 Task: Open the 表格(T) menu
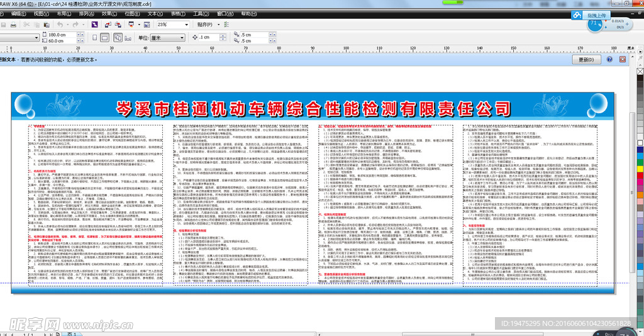coord(178,14)
